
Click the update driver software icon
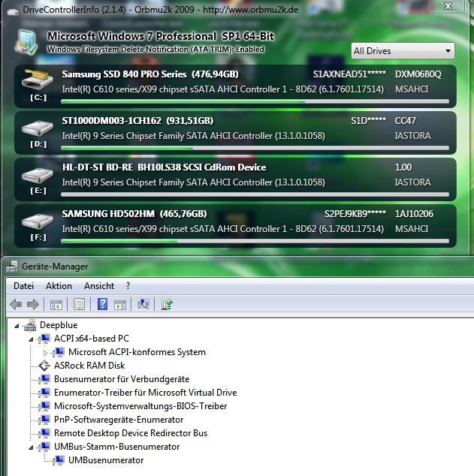(x=167, y=304)
